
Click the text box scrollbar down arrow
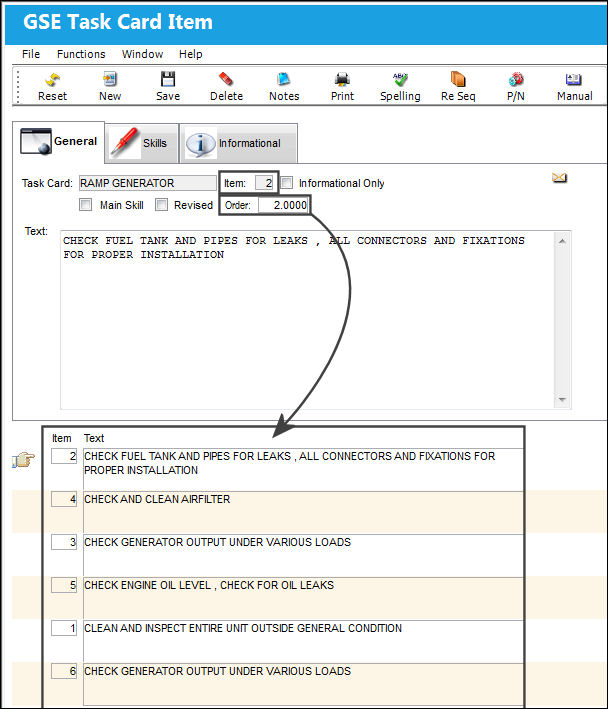click(562, 400)
